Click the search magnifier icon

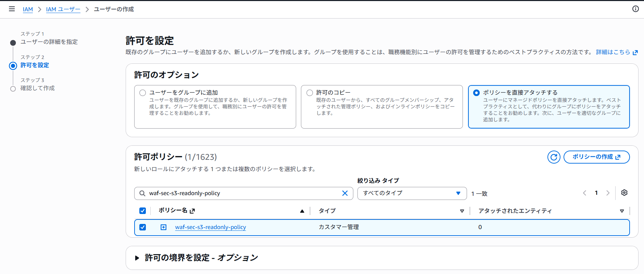point(142,193)
